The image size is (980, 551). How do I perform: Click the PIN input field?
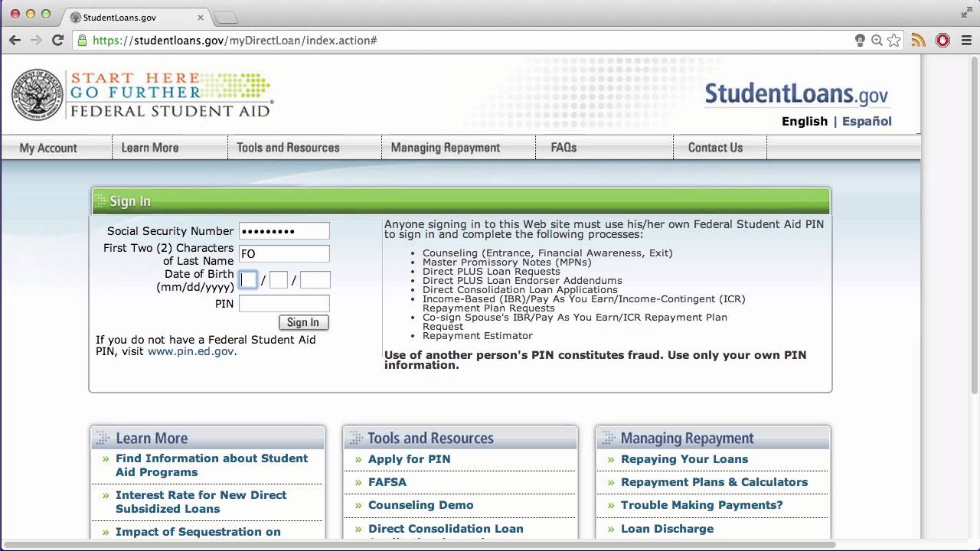tap(284, 304)
